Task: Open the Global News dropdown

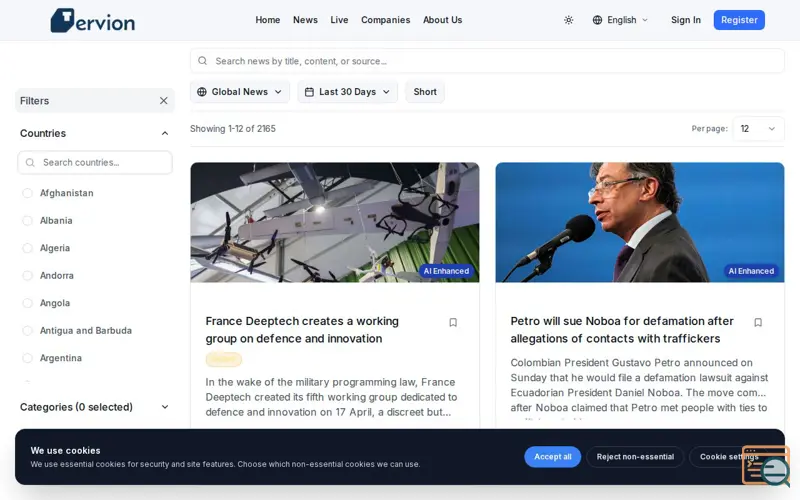Action: coord(240,92)
